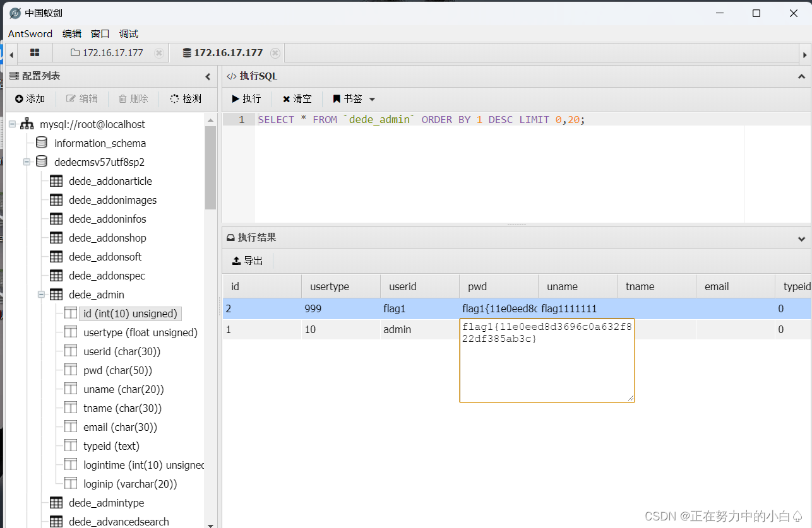Collapse the mysql://root@localhost node

[x=13, y=124]
